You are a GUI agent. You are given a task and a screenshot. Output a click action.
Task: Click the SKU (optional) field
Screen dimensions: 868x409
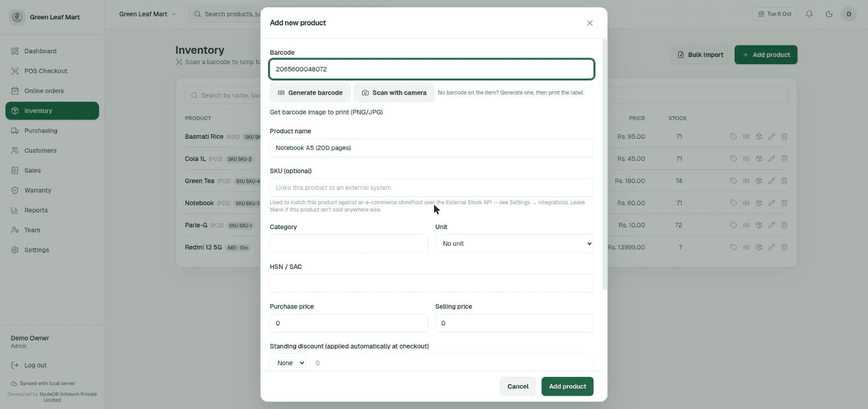tap(432, 188)
